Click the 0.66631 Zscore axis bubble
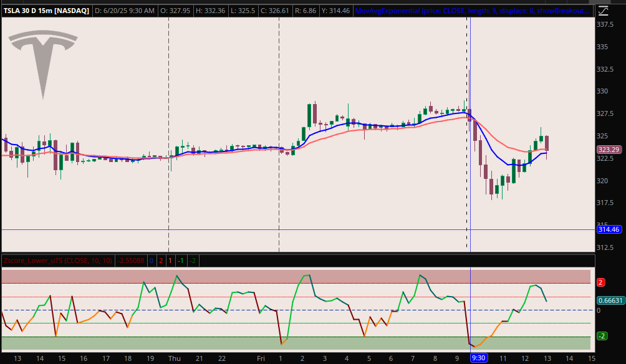626x364 pixels. tap(610, 300)
